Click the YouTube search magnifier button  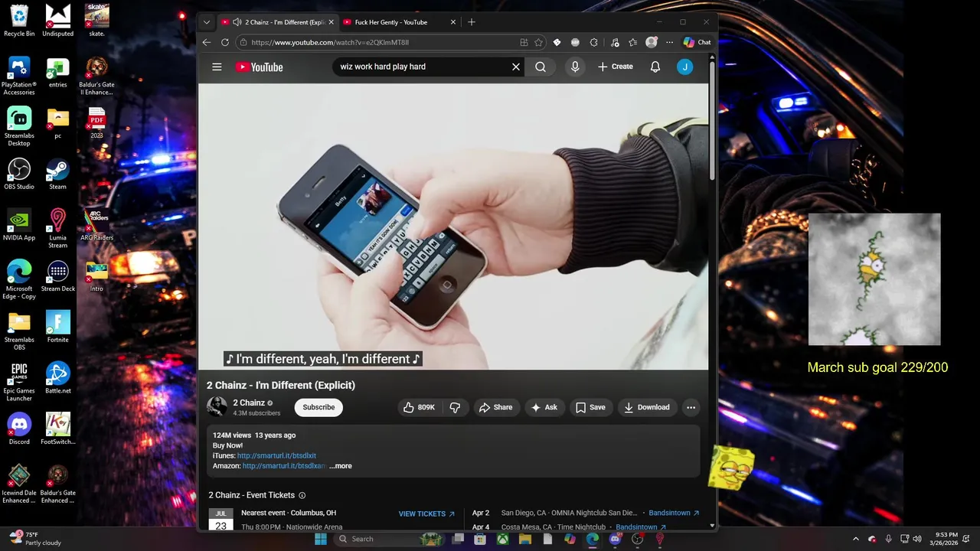(541, 67)
